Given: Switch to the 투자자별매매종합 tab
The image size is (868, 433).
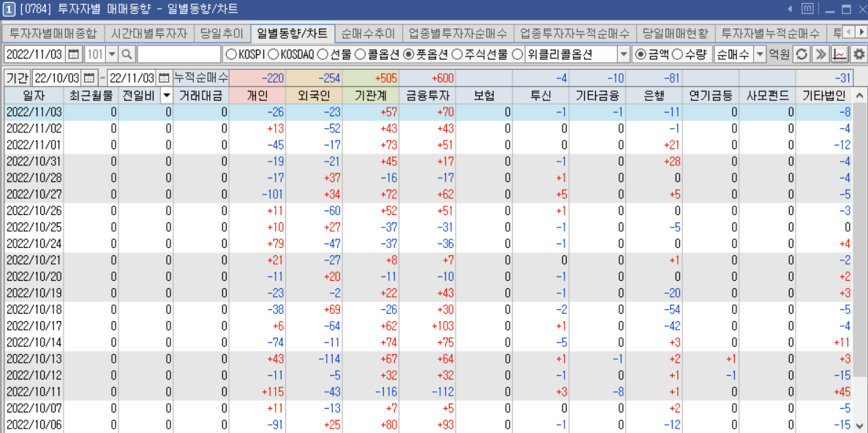Looking at the screenshot, I should point(53,33).
